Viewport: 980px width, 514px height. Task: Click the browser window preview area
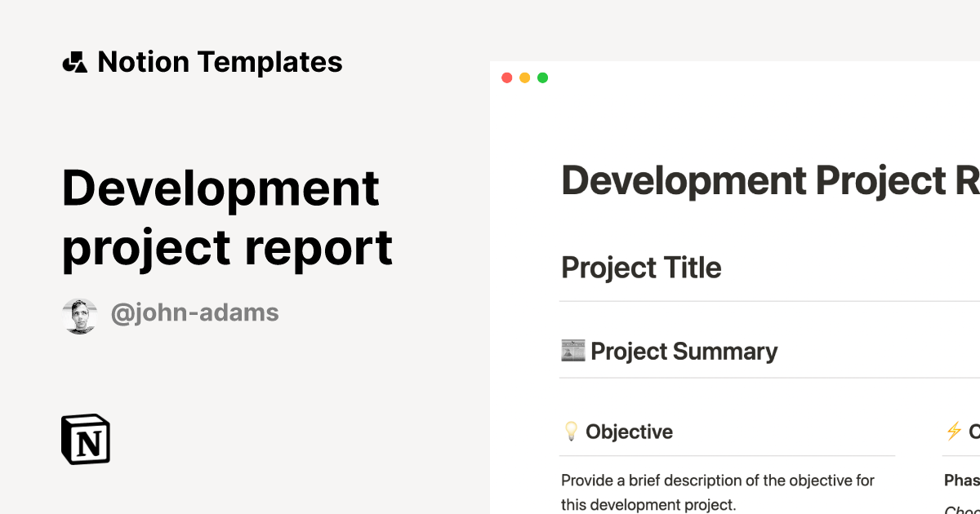[x=735, y=286]
